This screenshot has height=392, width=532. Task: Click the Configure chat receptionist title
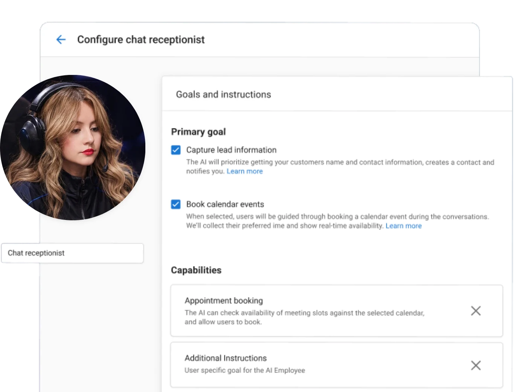[141, 40]
